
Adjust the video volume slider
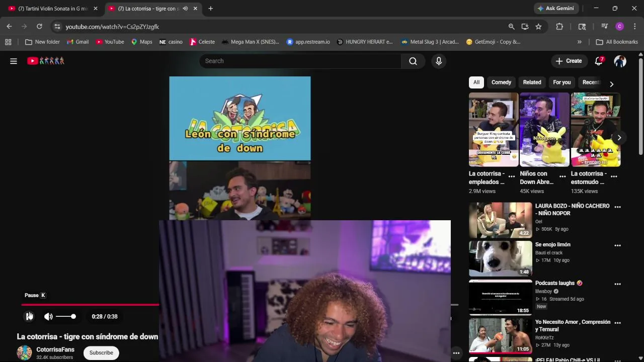[66, 316]
